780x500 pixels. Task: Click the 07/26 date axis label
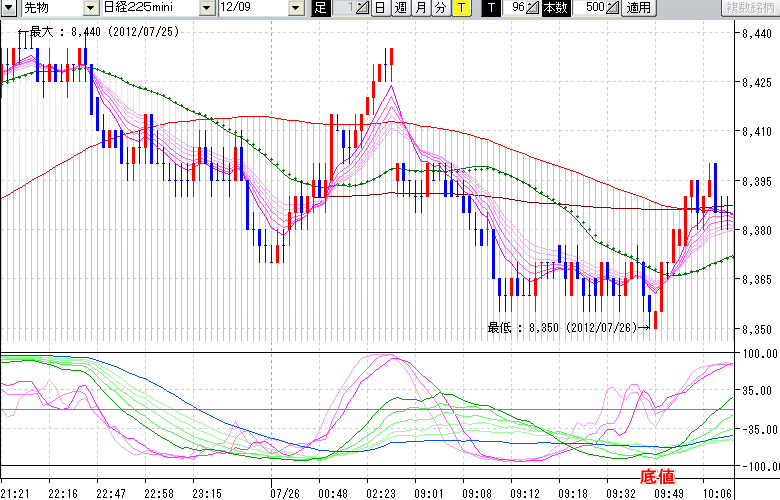(x=285, y=494)
